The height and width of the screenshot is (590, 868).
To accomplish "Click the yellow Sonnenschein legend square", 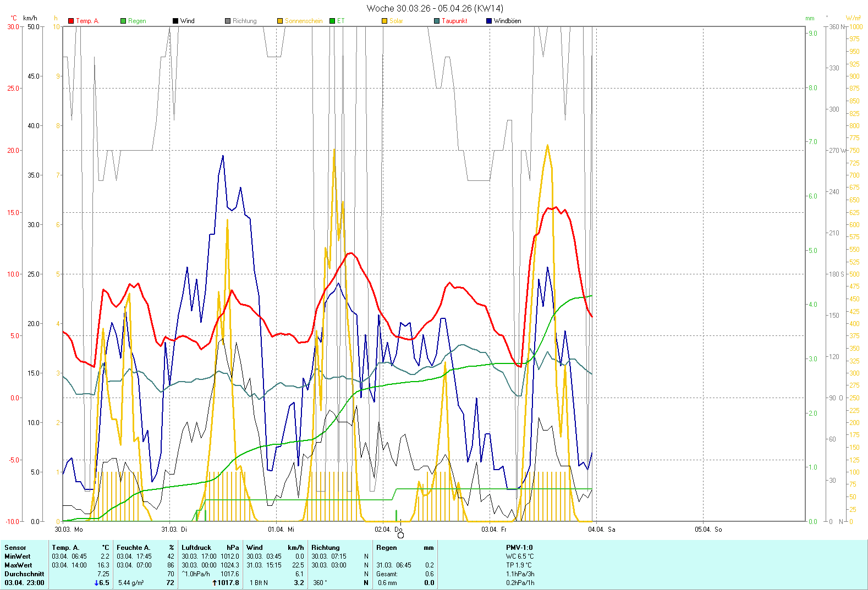I will point(280,21).
